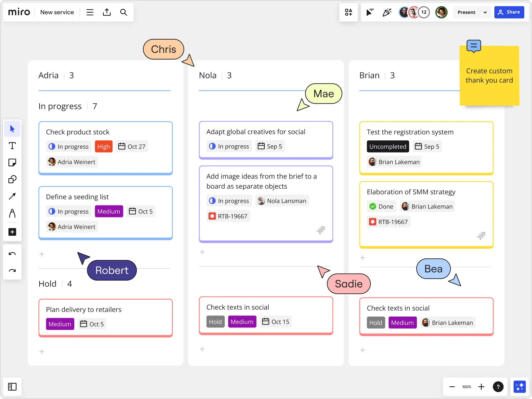Click the blue Share button

point(510,12)
